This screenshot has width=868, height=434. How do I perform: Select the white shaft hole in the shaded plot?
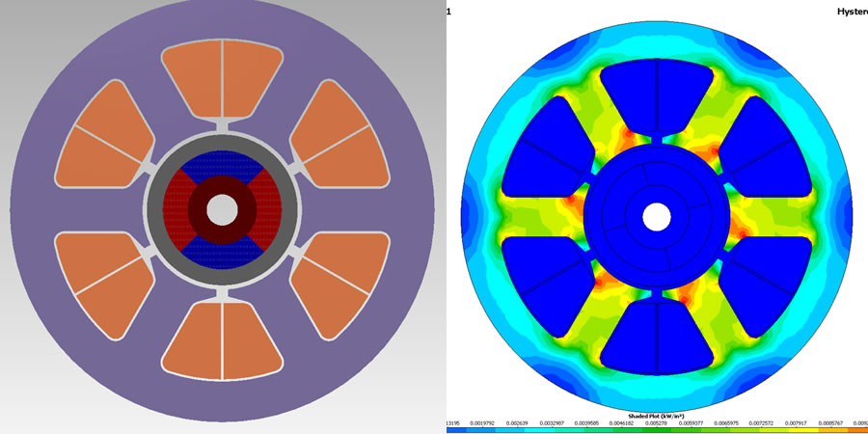(657, 217)
